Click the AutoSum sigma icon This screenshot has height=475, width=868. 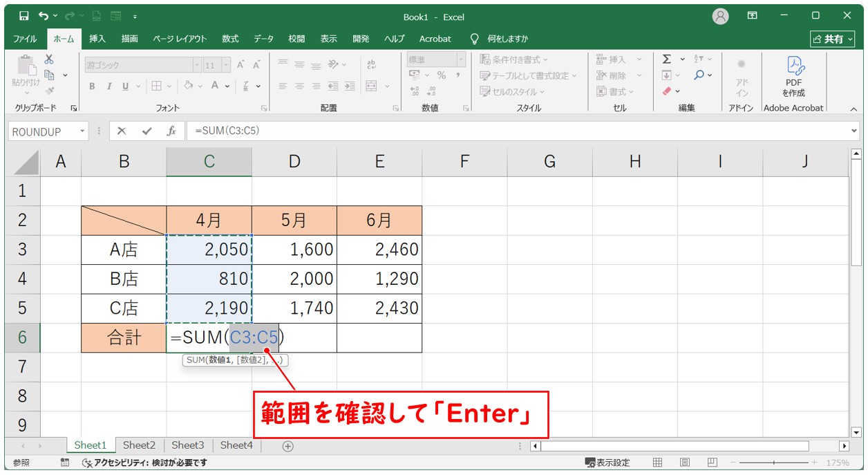(667, 59)
